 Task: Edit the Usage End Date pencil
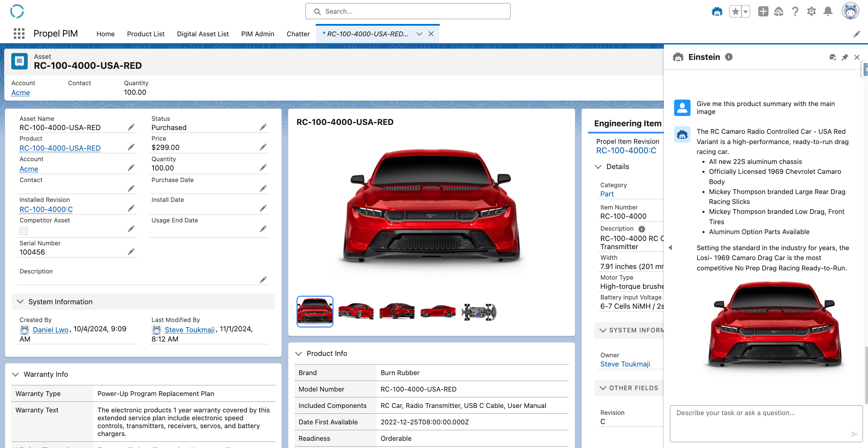[263, 229]
